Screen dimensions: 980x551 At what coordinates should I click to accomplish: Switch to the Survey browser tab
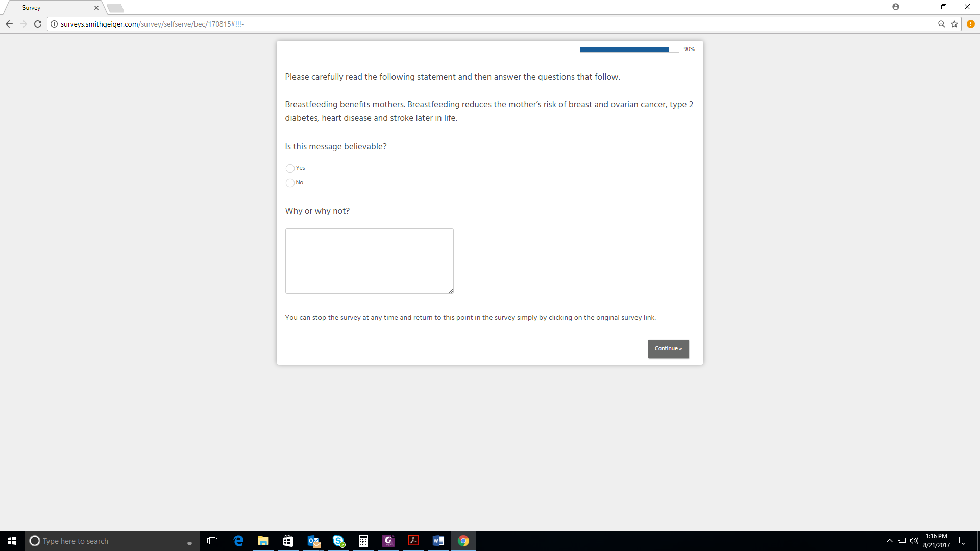[51, 8]
